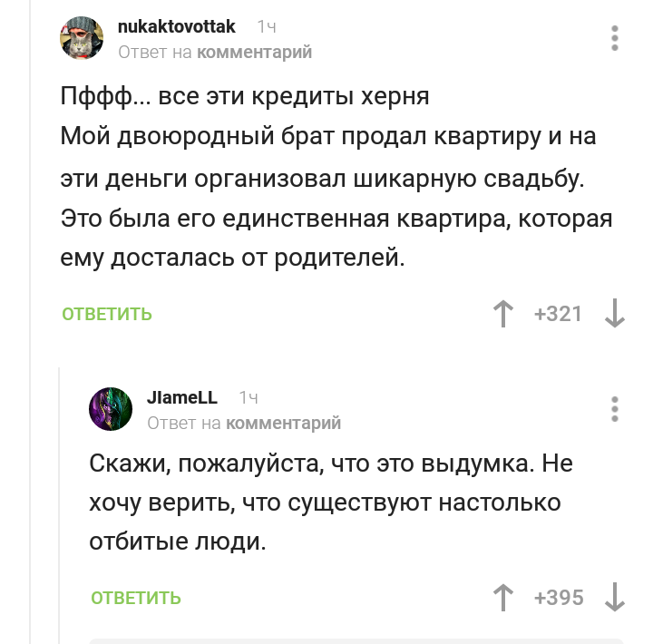Click the +321 rating score
Viewport: 653px width, 644px height.
(x=558, y=315)
